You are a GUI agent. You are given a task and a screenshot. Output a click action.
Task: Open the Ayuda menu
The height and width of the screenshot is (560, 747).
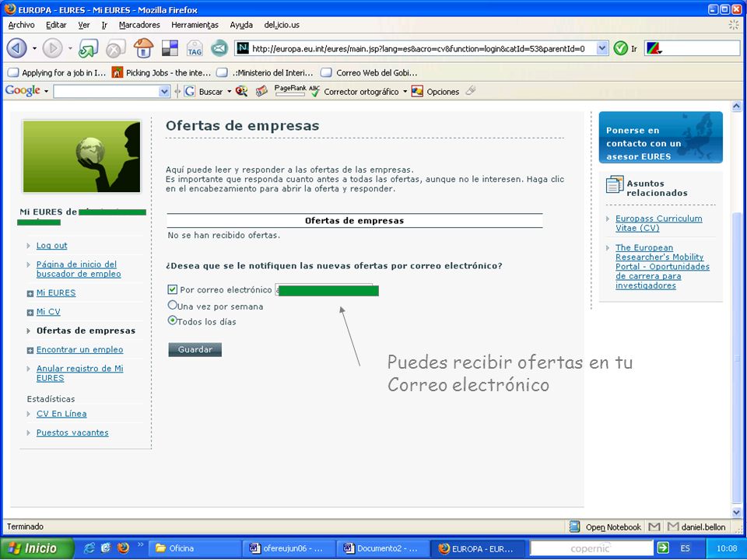pyautogui.click(x=241, y=25)
